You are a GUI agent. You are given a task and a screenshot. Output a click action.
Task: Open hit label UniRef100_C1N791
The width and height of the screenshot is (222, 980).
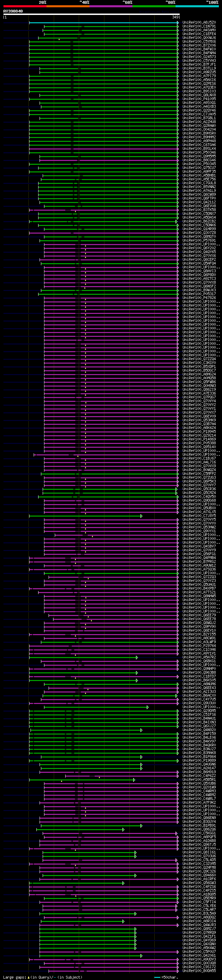199,26
